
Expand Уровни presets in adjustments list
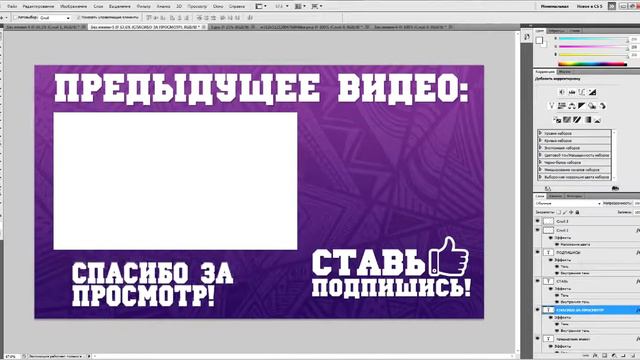coord(540,133)
